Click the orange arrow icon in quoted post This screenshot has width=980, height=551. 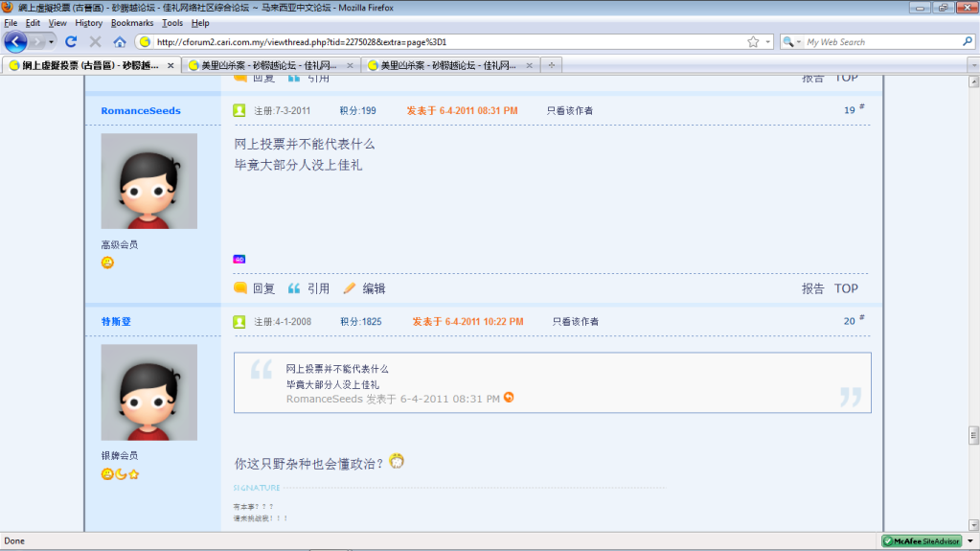509,398
